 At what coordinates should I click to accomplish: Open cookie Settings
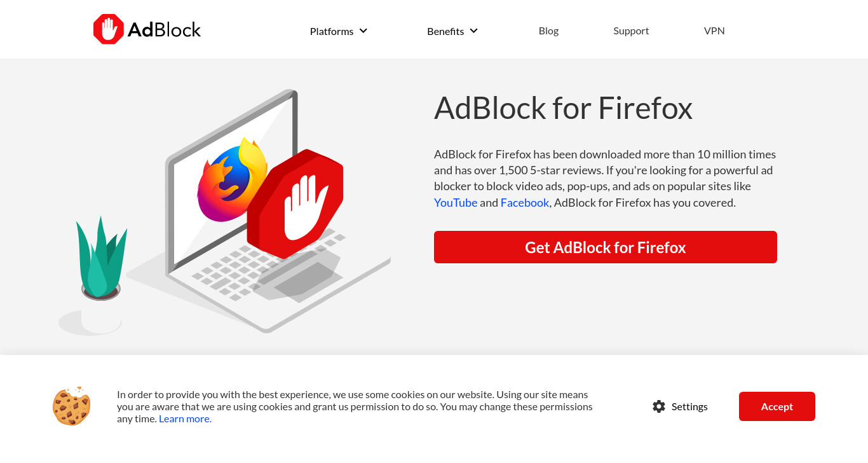coord(680,406)
